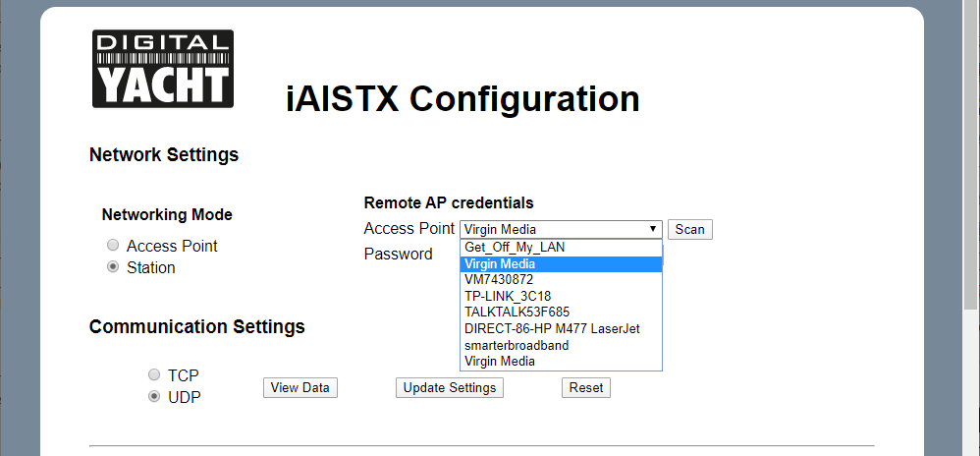Select DIRECT-86-HP M477 LaserJet option
This screenshot has height=456, width=980.
point(552,328)
